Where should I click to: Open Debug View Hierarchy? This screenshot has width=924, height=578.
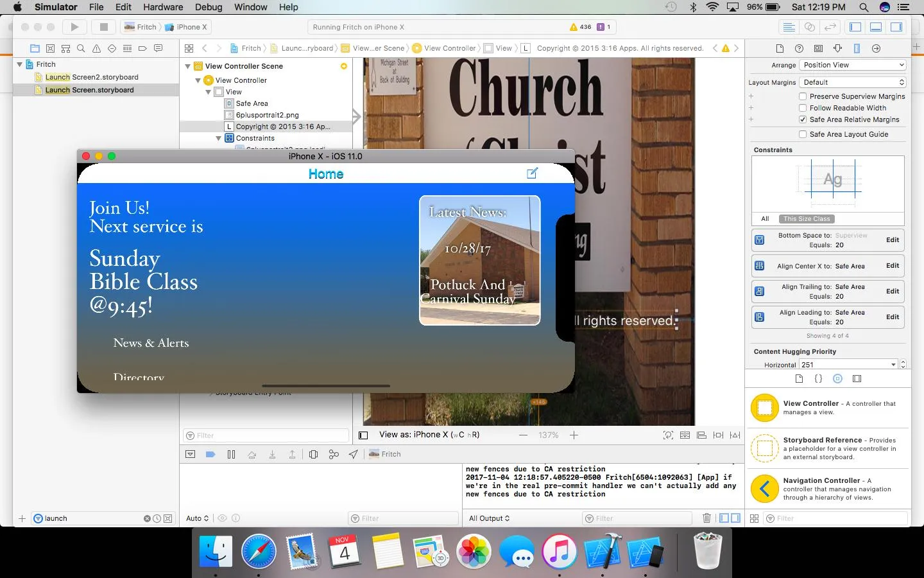click(313, 454)
